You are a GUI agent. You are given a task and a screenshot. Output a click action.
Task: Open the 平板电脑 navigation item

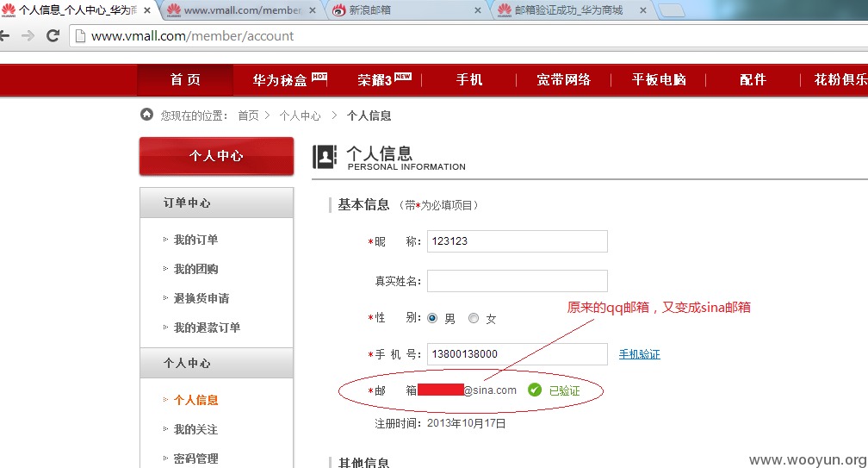(x=659, y=80)
